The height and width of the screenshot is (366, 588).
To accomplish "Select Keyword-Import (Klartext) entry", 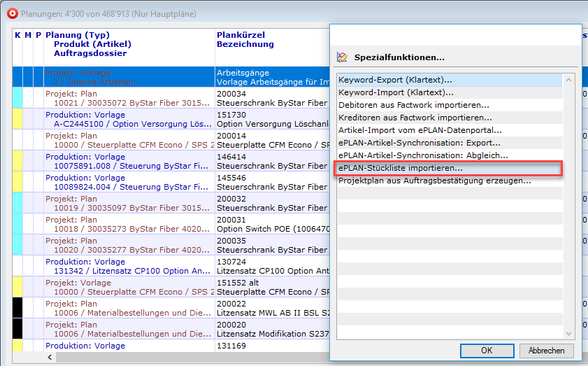I will click(395, 92).
